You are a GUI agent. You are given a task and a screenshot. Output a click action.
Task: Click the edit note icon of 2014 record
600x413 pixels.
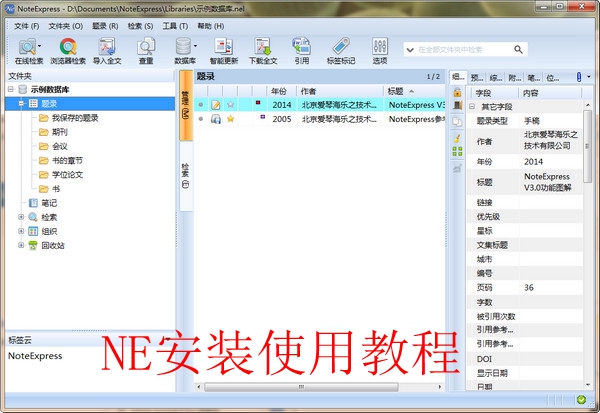point(216,104)
